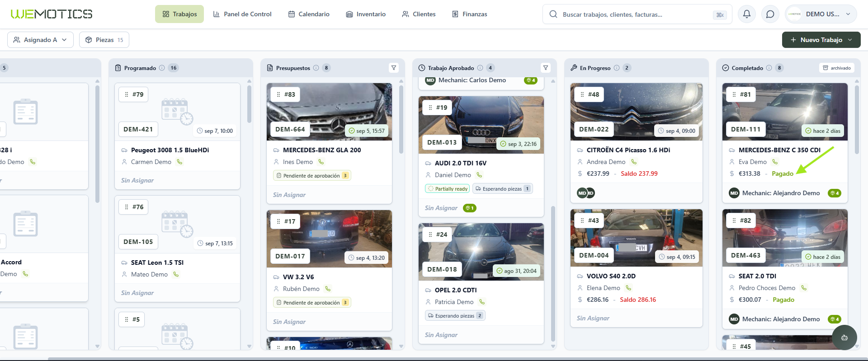Open the notifications bell
Image resolution: width=868 pixels, height=361 pixels.
[x=747, y=14]
